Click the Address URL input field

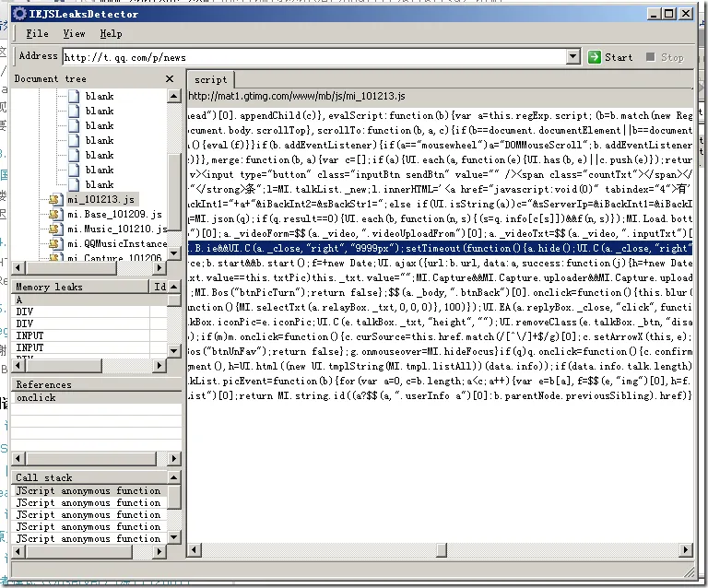tap(323, 57)
